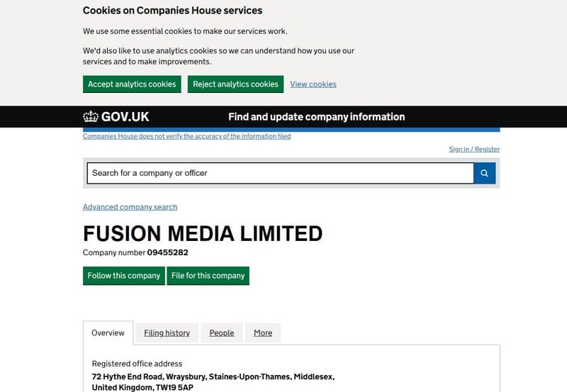Click the 72 Hythe End Road address text

213,382
